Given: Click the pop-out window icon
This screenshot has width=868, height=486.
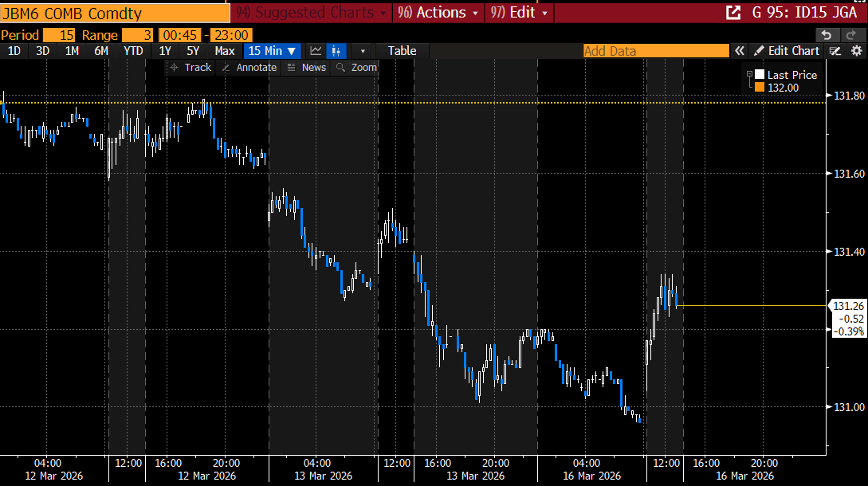Looking at the screenshot, I should coord(733,12).
